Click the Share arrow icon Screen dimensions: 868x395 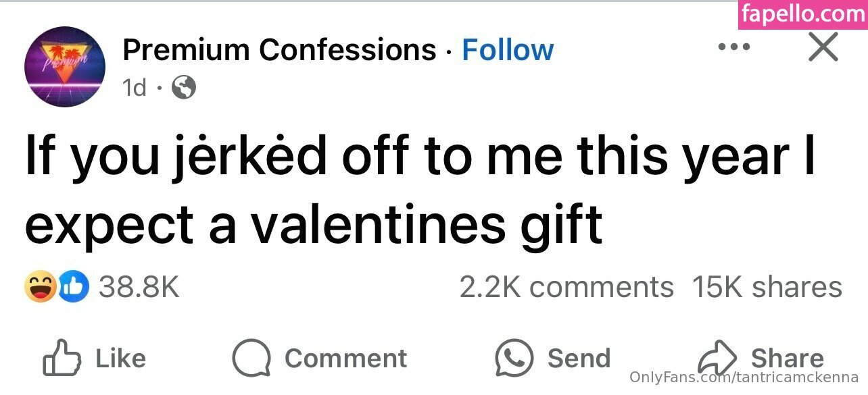pyautogui.click(x=717, y=358)
